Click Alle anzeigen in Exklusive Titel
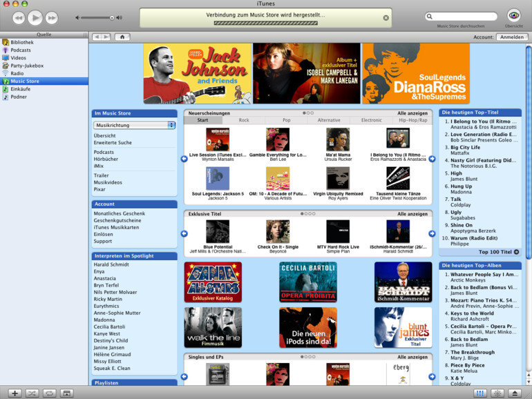Viewport: 532px width, 399px height. pyautogui.click(x=412, y=214)
